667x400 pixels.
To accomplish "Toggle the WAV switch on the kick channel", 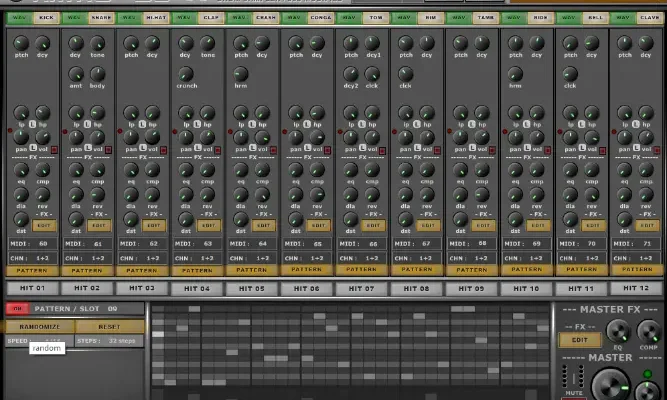I will pyautogui.click(x=19, y=18).
